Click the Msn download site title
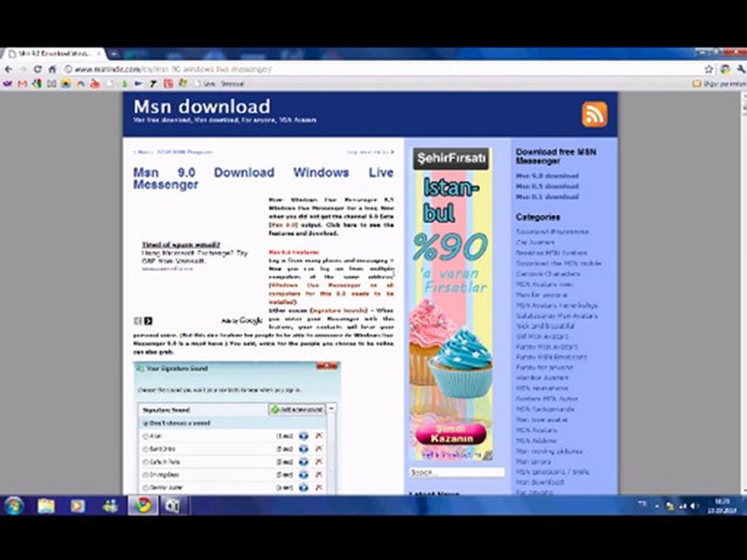Image resolution: width=747 pixels, height=560 pixels. [x=202, y=106]
